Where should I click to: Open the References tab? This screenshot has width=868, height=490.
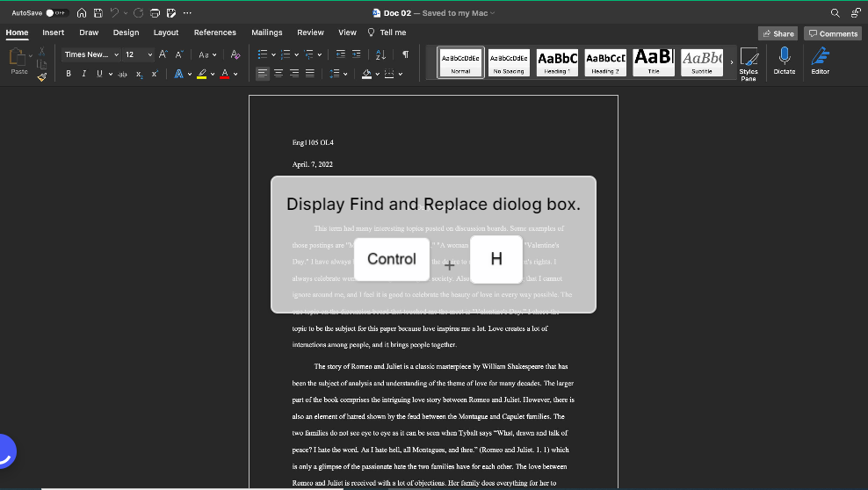coord(214,32)
